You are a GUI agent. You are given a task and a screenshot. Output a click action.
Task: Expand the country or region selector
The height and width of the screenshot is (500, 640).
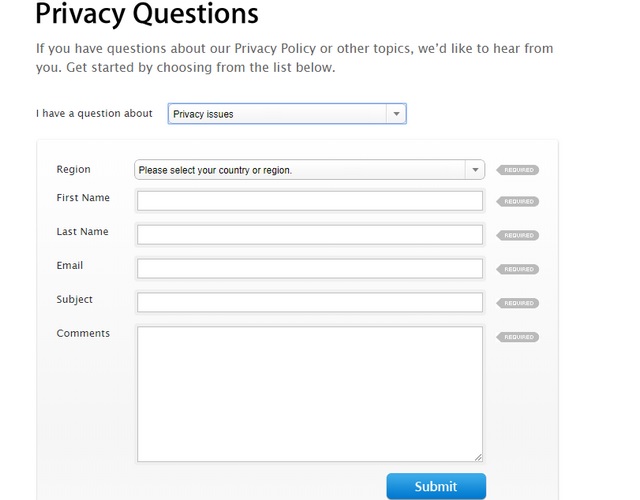[x=309, y=170]
